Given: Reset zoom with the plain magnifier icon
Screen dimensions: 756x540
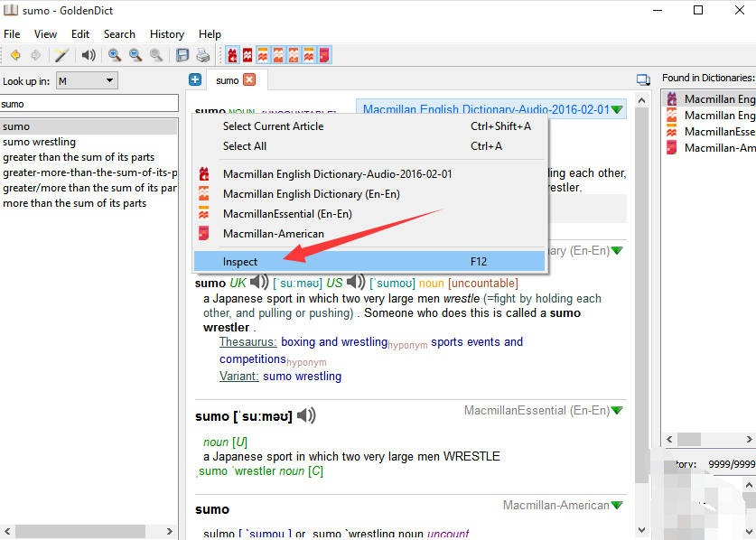Looking at the screenshot, I should coord(156,55).
